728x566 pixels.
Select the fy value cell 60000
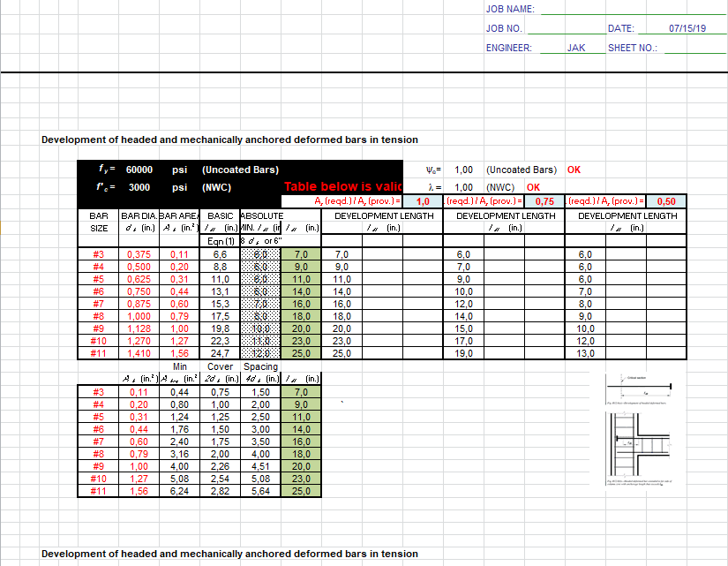tap(139, 170)
